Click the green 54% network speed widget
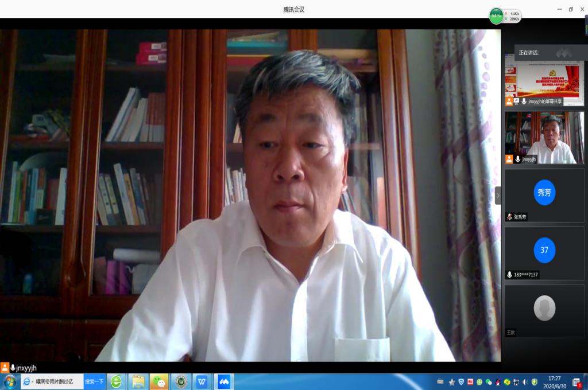The image size is (588, 390). (497, 15)
